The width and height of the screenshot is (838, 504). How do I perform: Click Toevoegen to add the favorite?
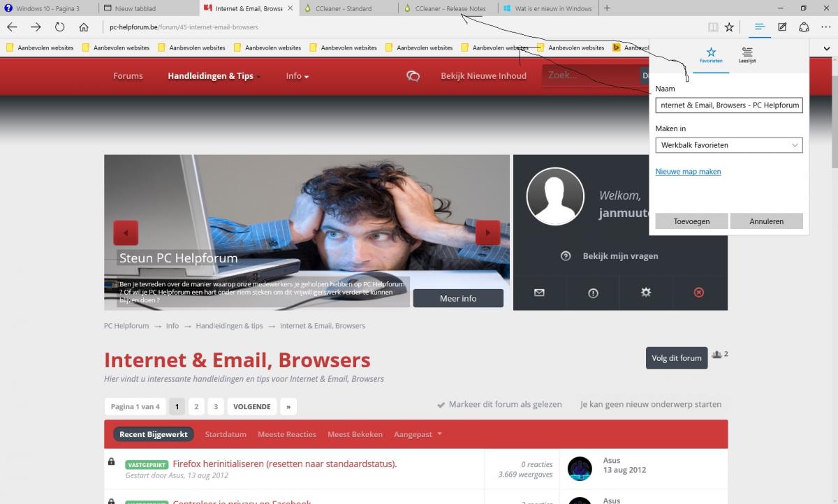point(691,221)
